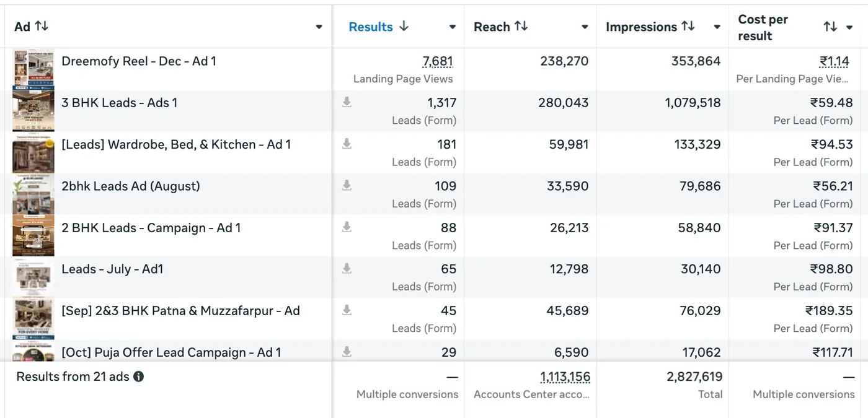
Task: Download leads for 2bhk Leads Ad (August)
Action: pos(347,185)
